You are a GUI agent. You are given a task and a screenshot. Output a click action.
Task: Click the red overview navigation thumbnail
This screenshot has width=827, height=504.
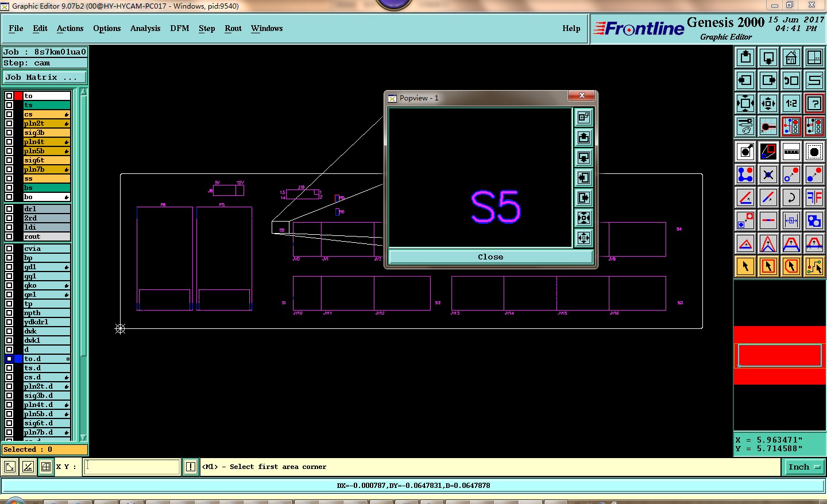[779, 355]
